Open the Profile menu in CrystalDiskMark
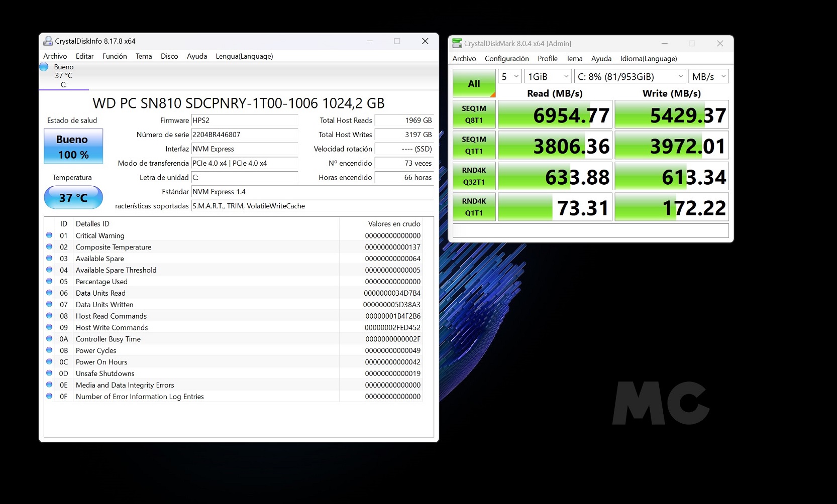Image resolution: width=837 pixels, height=504 pixels. (x=547, y=59)
